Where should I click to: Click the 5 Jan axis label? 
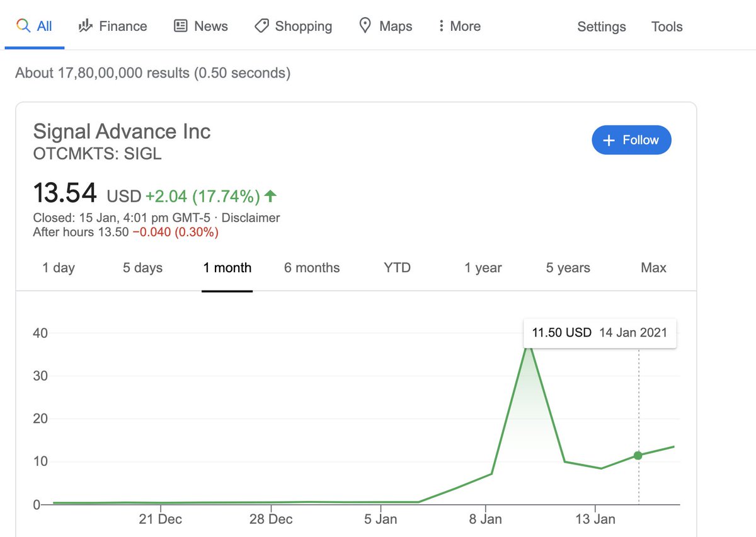[x=381, y=519]
